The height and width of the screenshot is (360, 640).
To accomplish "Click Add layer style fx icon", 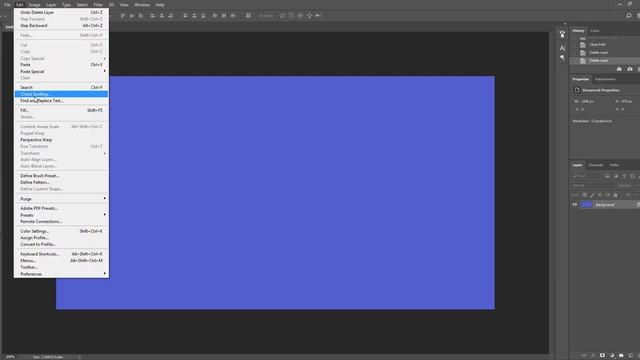I will [x=593, y=356].
